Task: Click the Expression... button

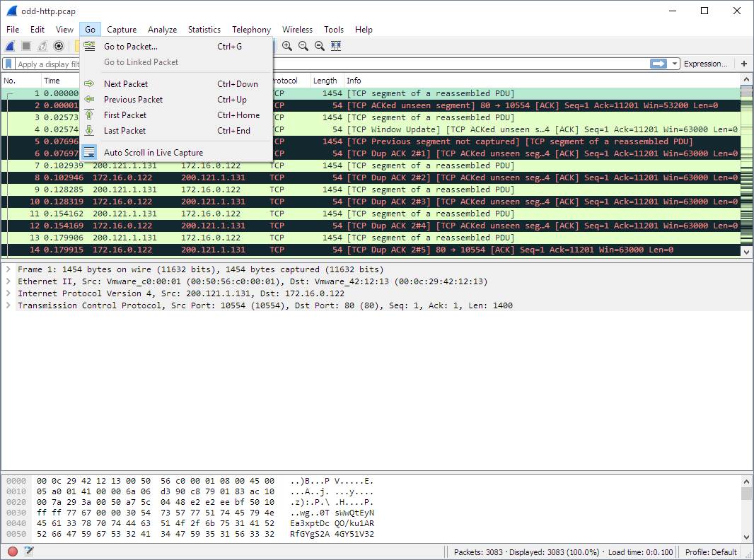Action: tap(706, 64)
